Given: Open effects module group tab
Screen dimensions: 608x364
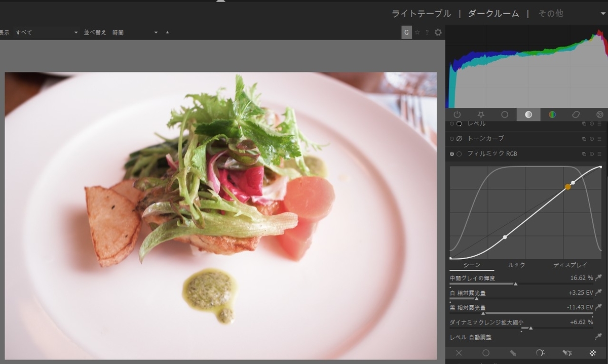Looking at the screenshot, I should pyautogui.click(x=600, y=114).
